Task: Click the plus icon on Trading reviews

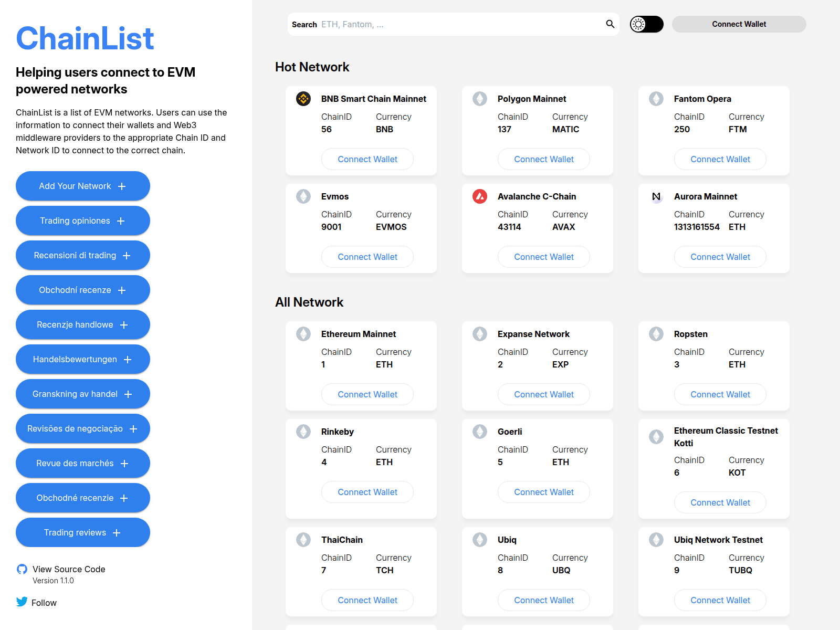Action: [117, 533]
